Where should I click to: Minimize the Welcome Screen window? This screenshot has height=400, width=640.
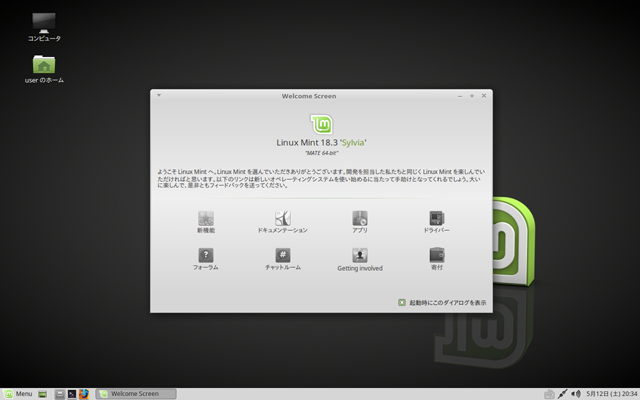[x=460, y=96]
